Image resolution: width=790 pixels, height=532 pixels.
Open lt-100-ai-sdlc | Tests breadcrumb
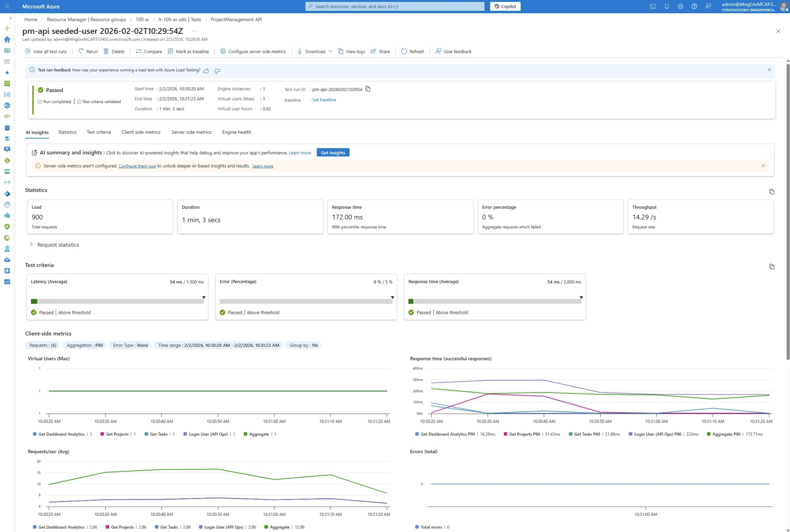coord(180,19)
